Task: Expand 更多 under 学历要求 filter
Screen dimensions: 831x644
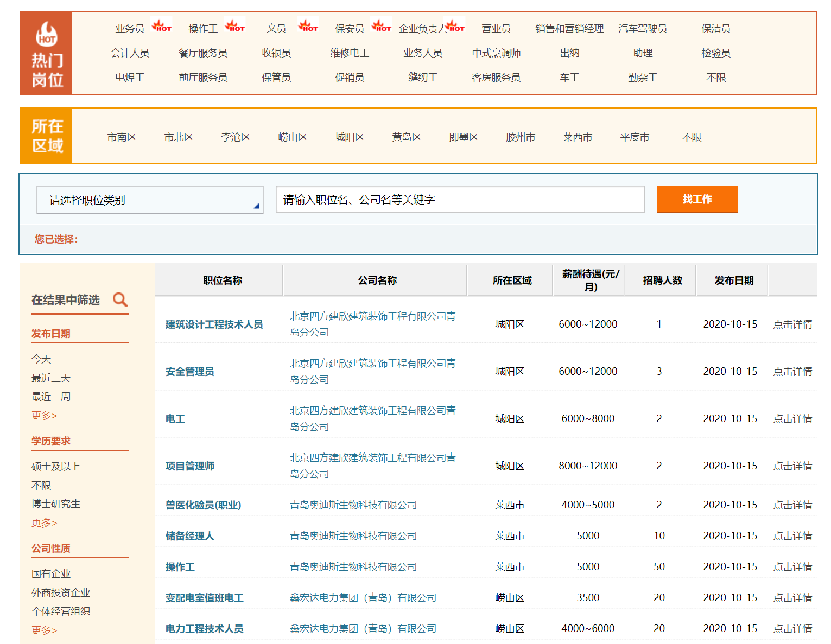Action: pyautogui.click(x=44, y=523)
